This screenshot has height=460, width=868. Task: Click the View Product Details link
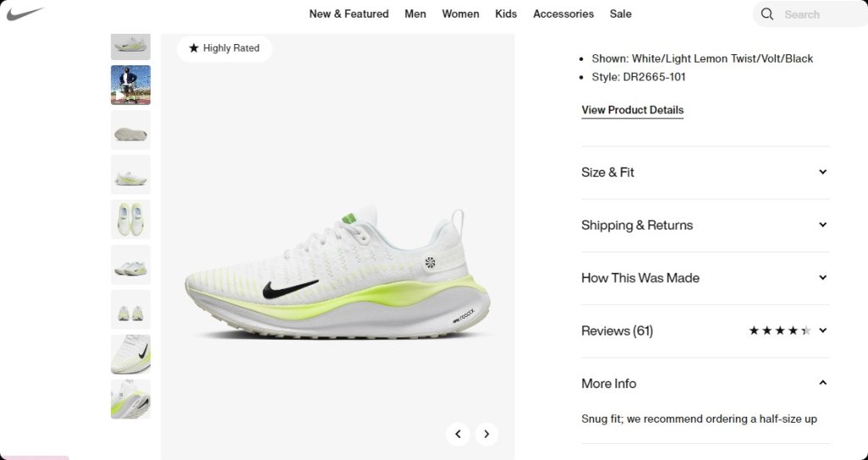click(x=632, y=109)
